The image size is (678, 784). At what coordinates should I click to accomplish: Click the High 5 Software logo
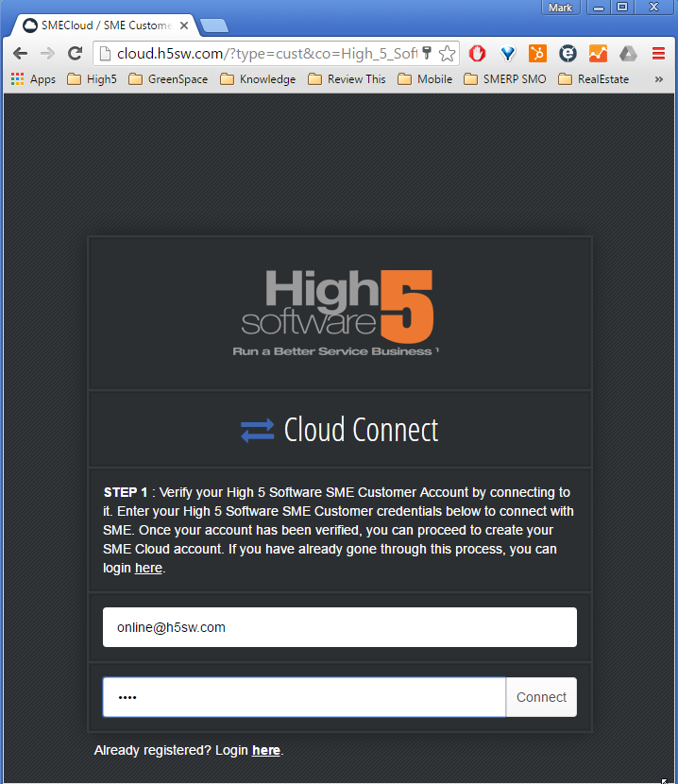(x=336, y=313)
